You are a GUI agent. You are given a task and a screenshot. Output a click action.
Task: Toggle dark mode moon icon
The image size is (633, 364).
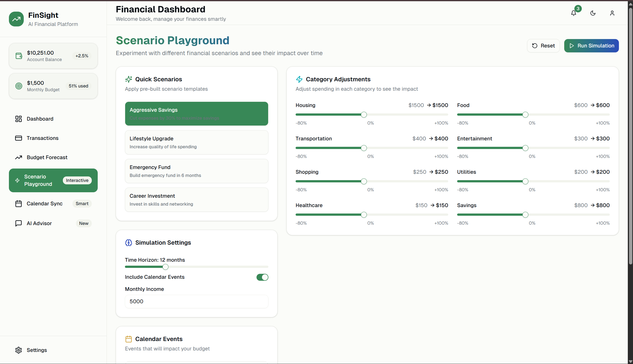(x=593, y=13)
